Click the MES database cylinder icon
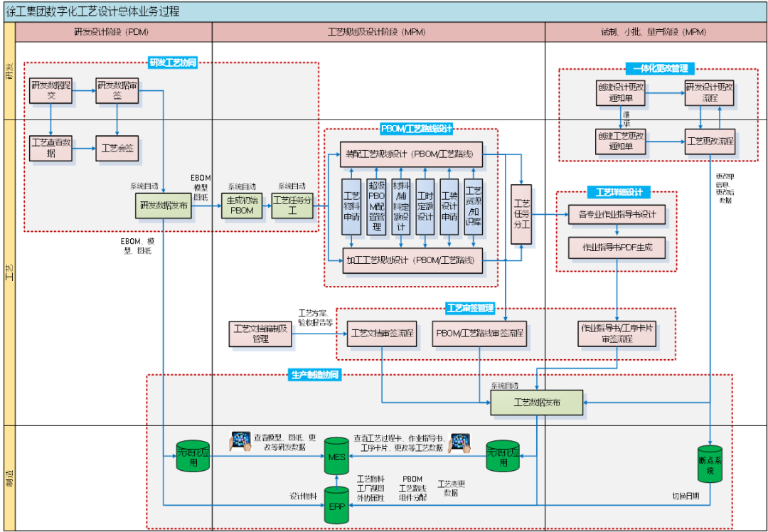 [x=337, y=457]
